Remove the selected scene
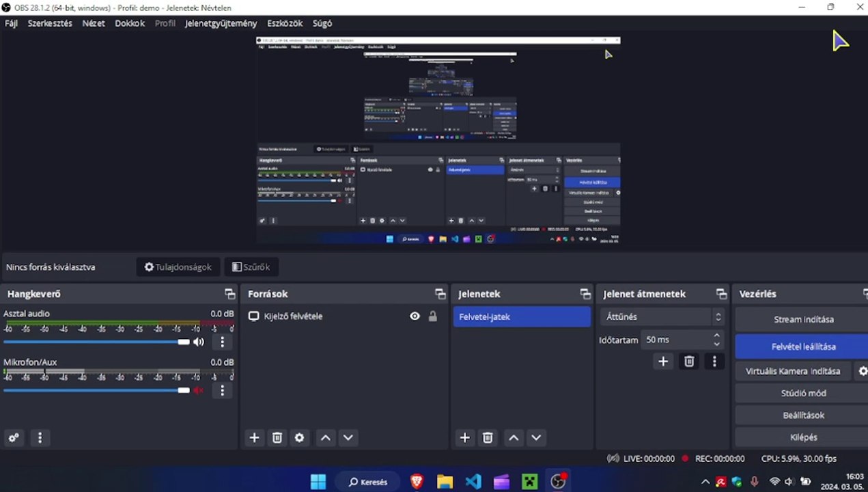Screen dimensions: 868x492 pyautogui.click(x=488, y=438)
